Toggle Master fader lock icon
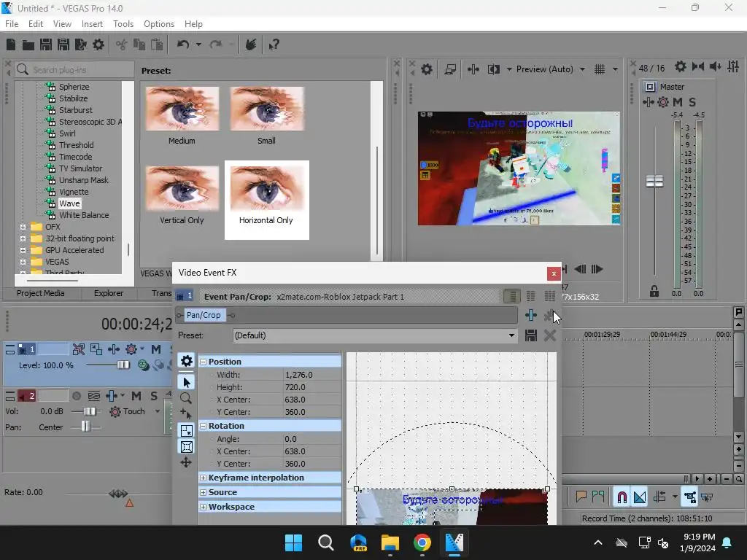The image size is (747, 560). tap(654, 291)
